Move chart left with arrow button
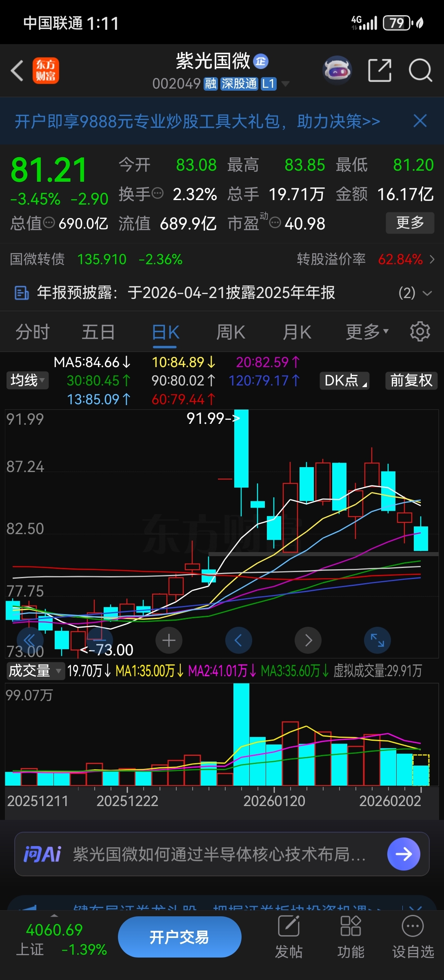Screen dimensions: 444x980 [238, 640]
